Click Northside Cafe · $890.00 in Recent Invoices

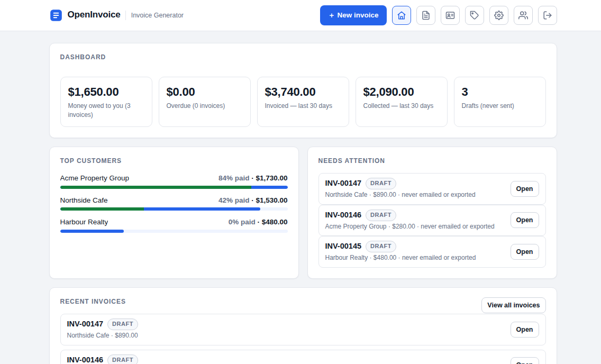click(x=102, y=335)
